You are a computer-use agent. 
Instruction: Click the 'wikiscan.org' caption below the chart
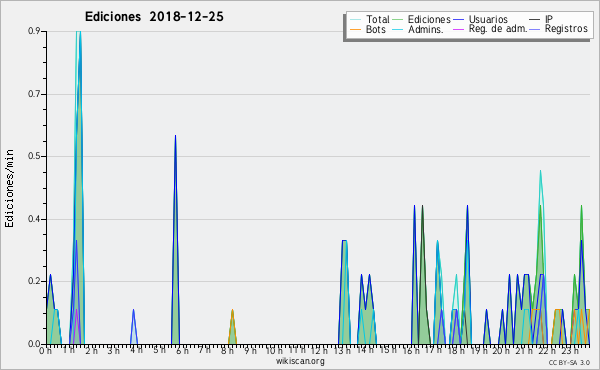pyautogui.click(x=300, y=361)
